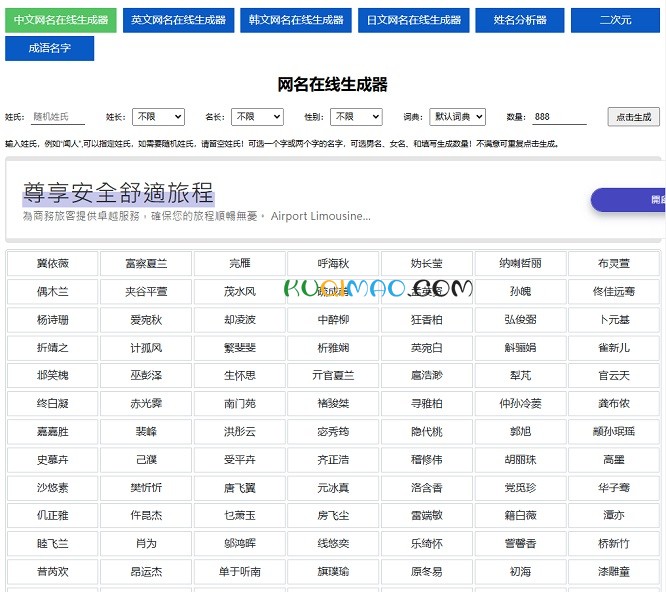This screenshot has width=666, height=592.
Task: Click the purple ad open button
Action: [x=628, y=200]
